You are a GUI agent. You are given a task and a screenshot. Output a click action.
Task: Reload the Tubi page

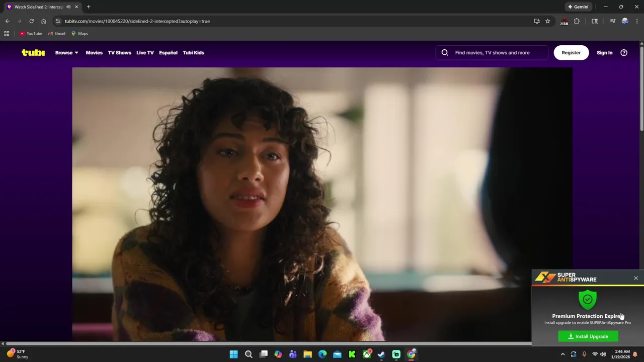(x=31, y=21)
